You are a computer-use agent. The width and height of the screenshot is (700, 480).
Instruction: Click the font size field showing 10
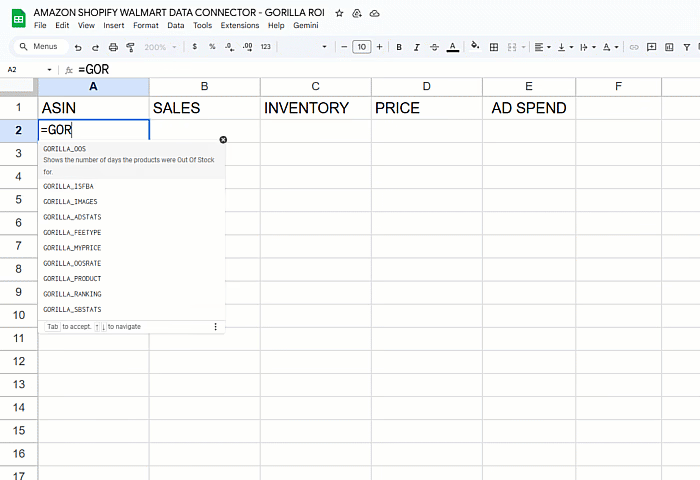pos(362,47)
